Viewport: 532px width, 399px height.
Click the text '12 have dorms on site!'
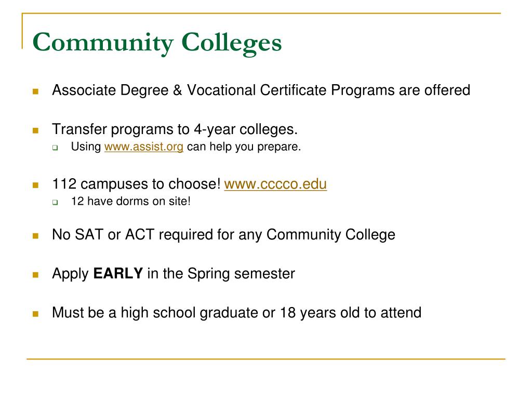pyautogui.click(x=130, y=201)
